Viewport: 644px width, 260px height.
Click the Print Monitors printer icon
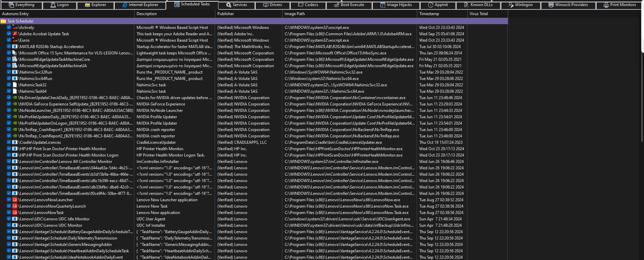(606, 5)
